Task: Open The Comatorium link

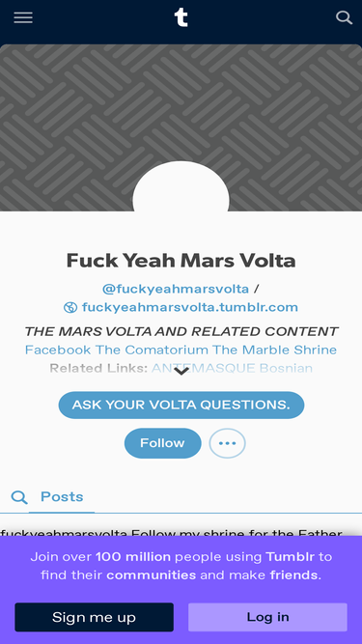Action: pyautogui.click(x=152, y=350)
